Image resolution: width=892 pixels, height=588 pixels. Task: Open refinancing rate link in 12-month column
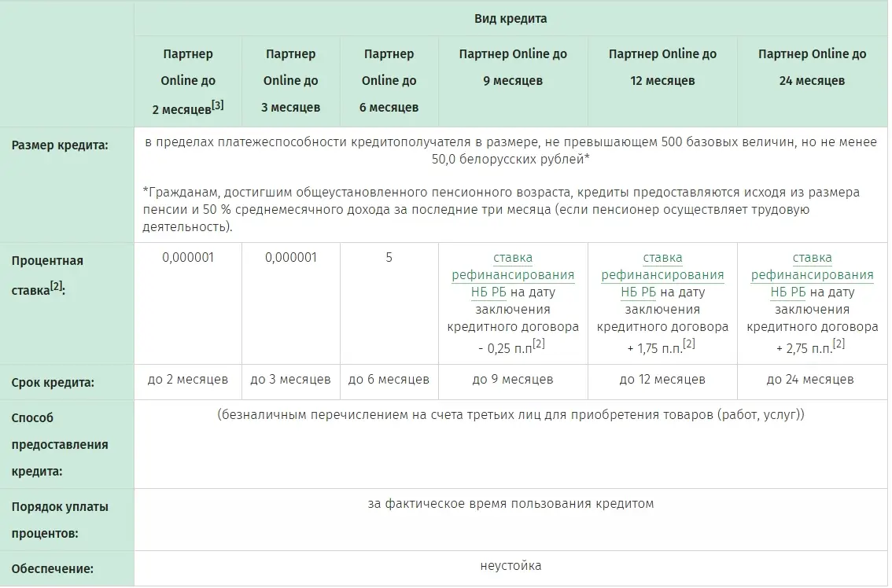[x=662, y=275]
